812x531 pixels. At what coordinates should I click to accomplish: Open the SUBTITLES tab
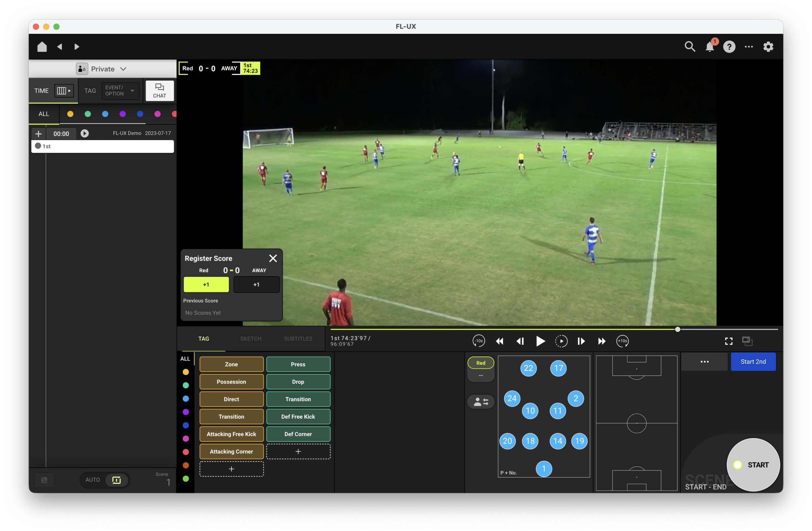pyautogui.click(x=298, y=339)
